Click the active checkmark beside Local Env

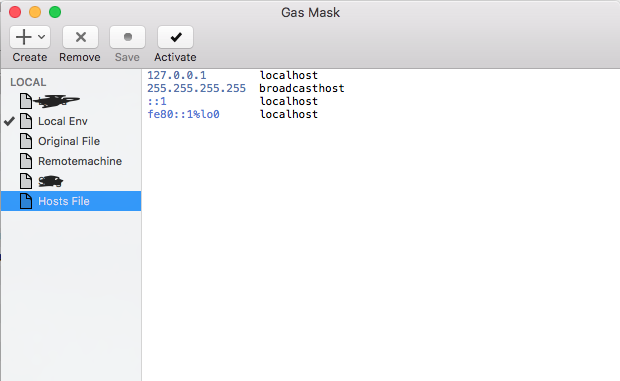tap(9, 121)
